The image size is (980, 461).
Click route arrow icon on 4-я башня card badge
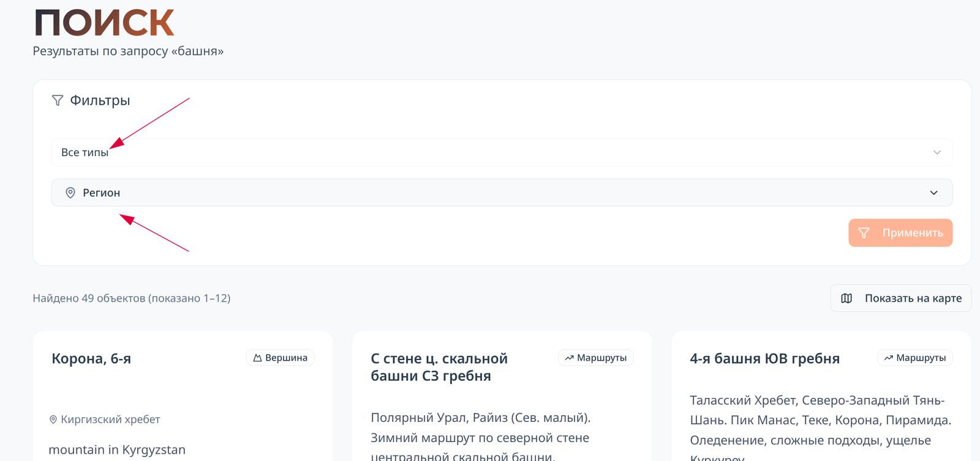(888, 358)
